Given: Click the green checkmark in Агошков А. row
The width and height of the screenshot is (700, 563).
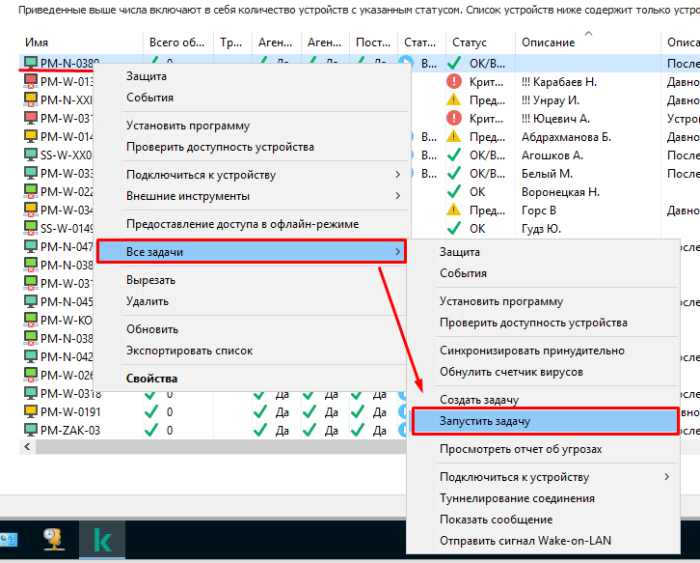Looking at the screenshot, I should [454, 154].
